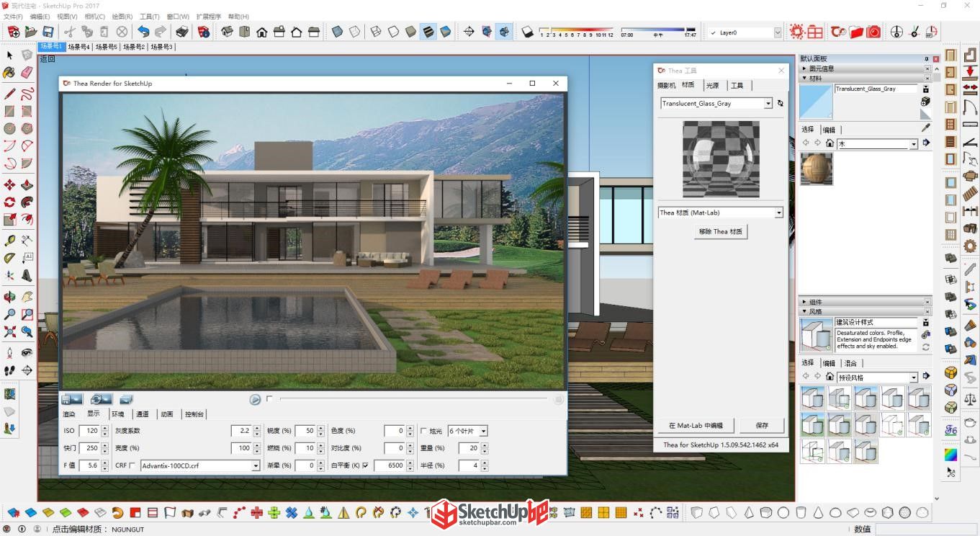The width and height of the screenshot is (980, 536).
Task: Click the 返回 back label in viewport
Action: coord(47,59)
